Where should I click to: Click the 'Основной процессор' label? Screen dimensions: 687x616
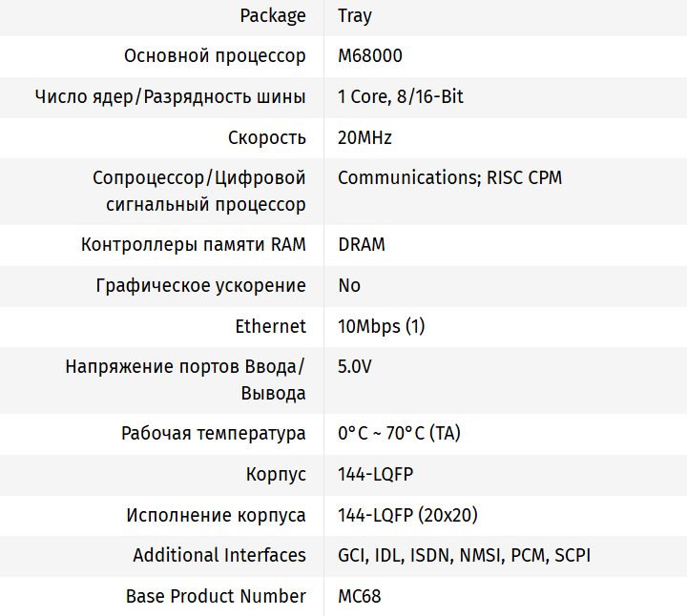coord(215,56)
